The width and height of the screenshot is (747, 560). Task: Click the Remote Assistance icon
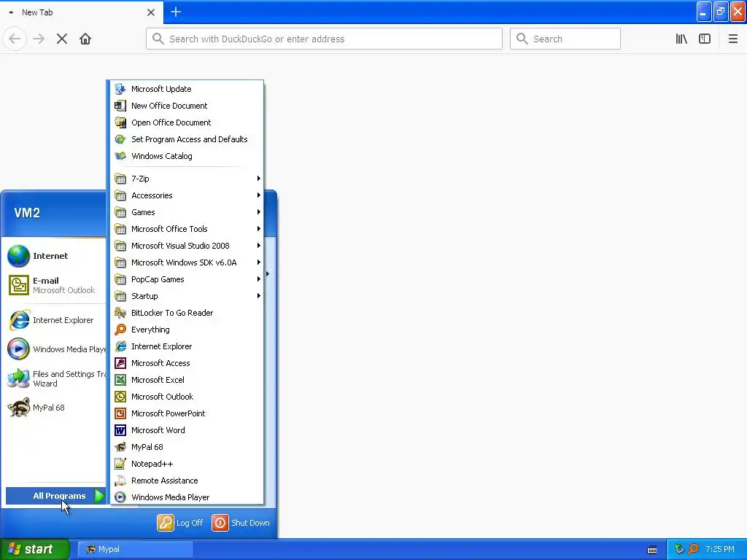120,481
